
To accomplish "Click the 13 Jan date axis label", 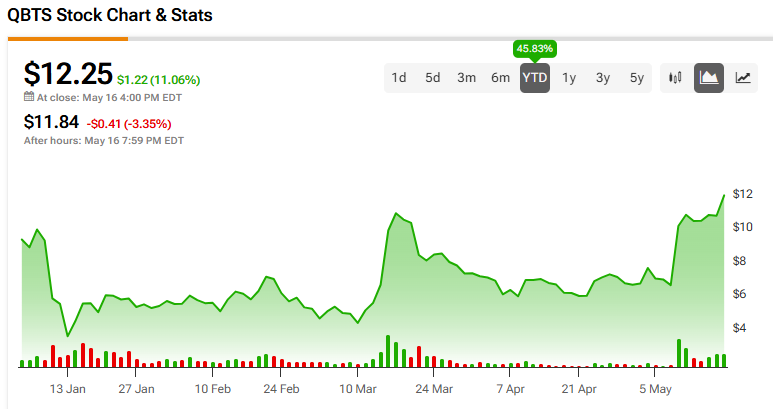I will tap(68, 389).
